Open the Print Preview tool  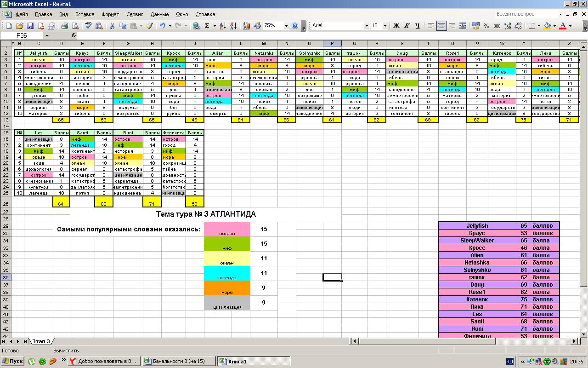(75, 26)
